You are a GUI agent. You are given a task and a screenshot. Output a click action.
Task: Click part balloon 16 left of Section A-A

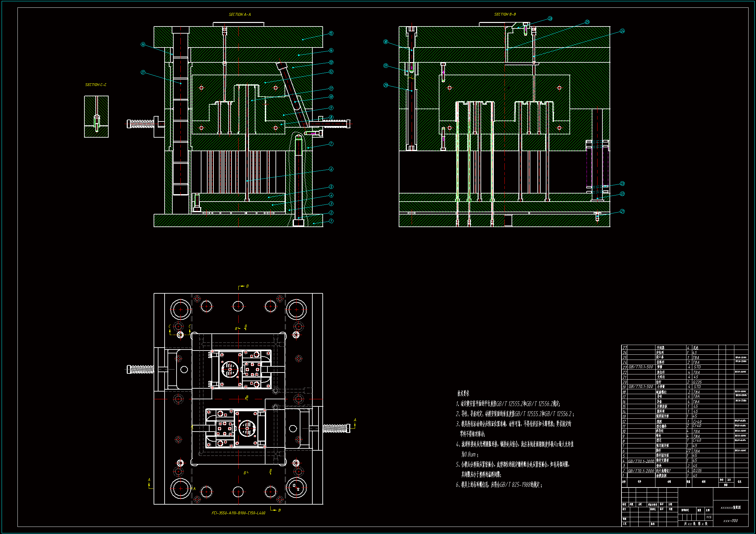(143, 44)
